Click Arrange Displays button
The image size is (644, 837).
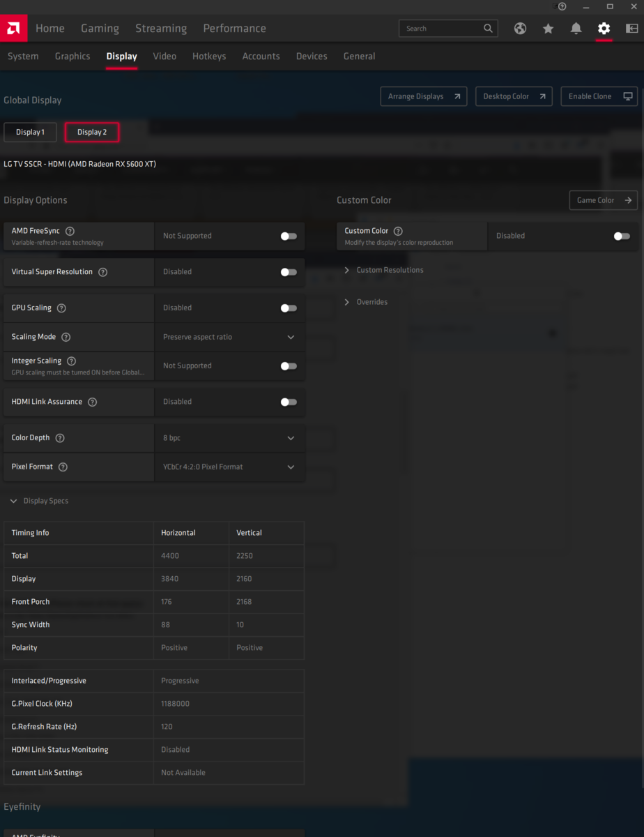coord(424,96)
